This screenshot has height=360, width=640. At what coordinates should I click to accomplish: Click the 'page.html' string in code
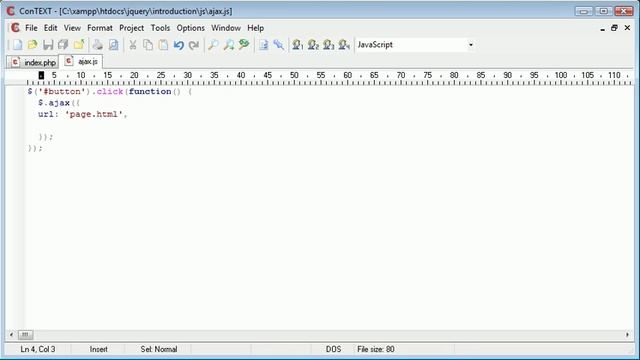[93, 114]
